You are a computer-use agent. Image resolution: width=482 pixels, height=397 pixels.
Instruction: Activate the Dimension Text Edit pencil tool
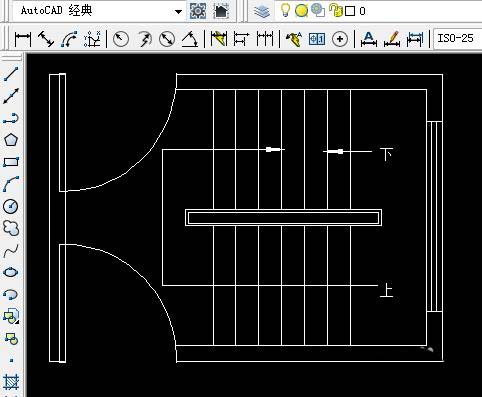coord(392,39)
